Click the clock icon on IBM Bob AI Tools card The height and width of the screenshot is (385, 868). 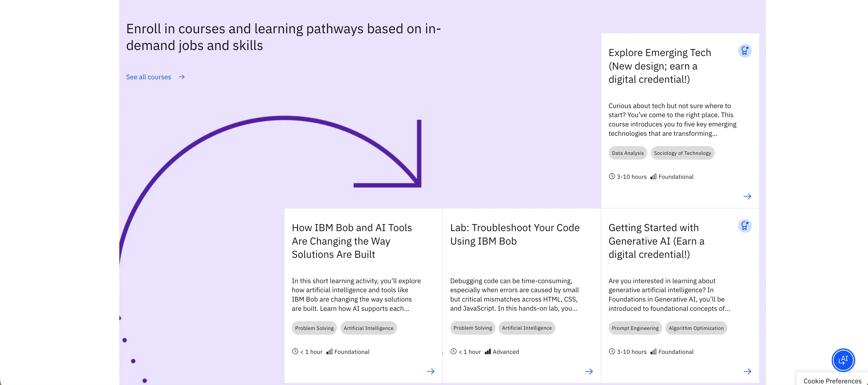pos(295,352)
